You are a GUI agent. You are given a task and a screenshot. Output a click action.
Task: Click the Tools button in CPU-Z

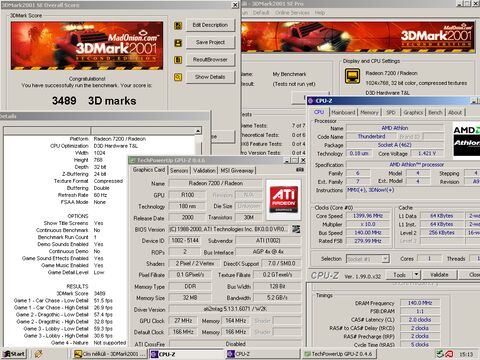(x=400, y=275)
